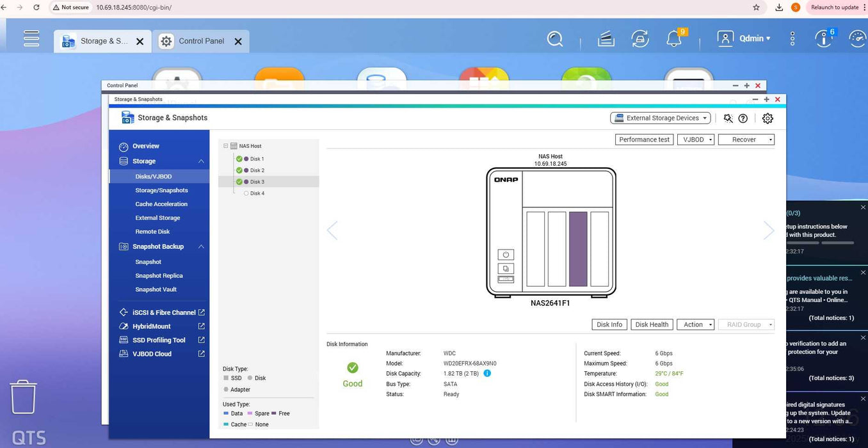Select Disk 2 in the tree

click(x=257, y=170)
